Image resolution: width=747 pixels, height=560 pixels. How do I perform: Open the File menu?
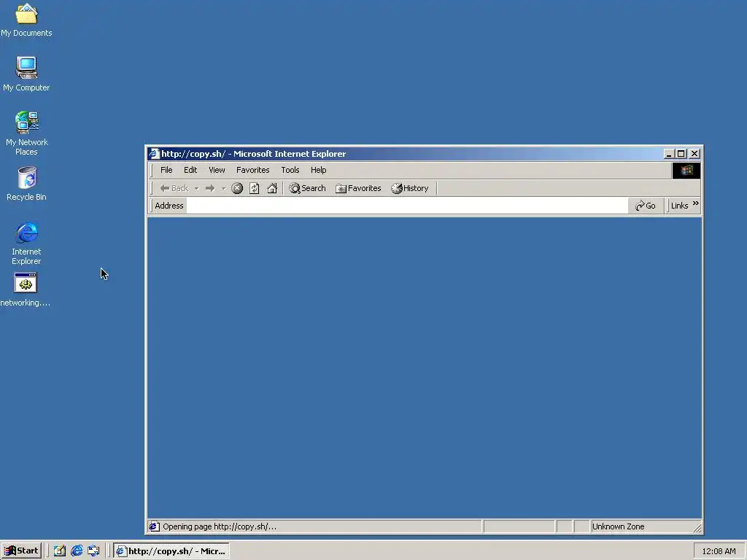tap(166, 170)
